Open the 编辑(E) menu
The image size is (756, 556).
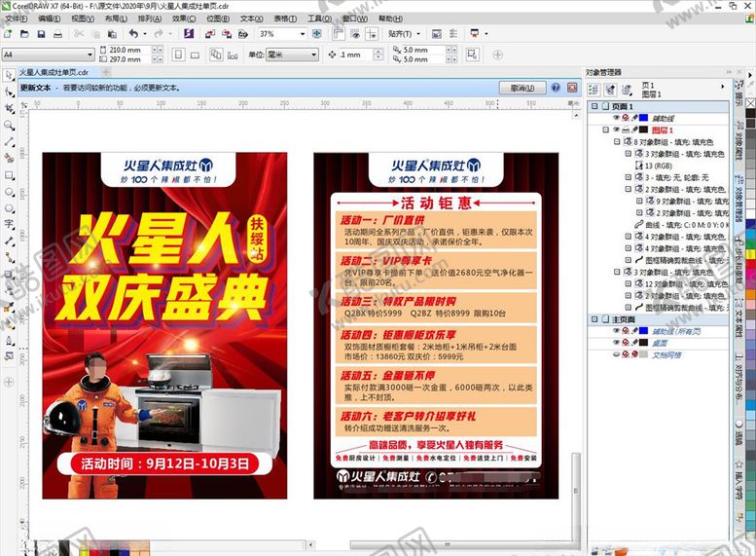(x=50, y=19)
